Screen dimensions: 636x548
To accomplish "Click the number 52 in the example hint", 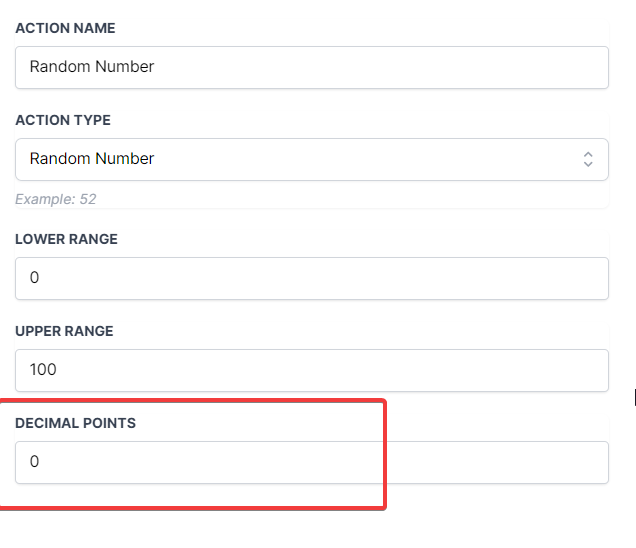I will tap(87, 199).
